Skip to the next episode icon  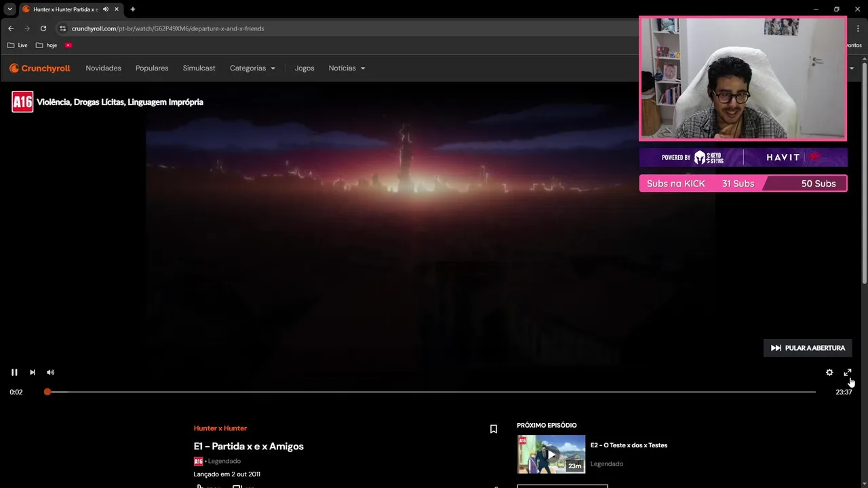tap(32, 372)
